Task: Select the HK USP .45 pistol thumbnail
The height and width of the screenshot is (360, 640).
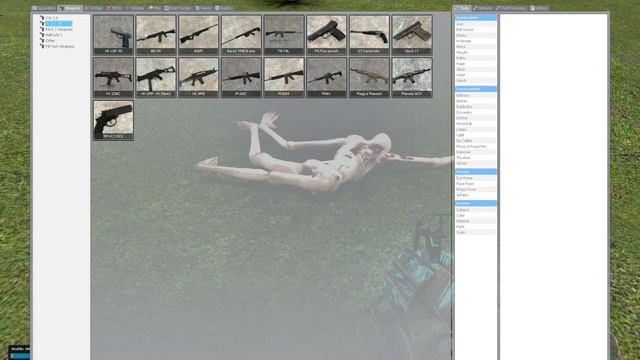Action: pyautogui.click(x=113, y=35)
